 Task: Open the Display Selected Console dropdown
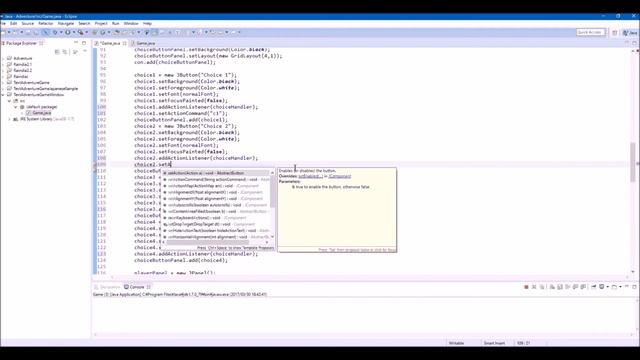[607, 287]
